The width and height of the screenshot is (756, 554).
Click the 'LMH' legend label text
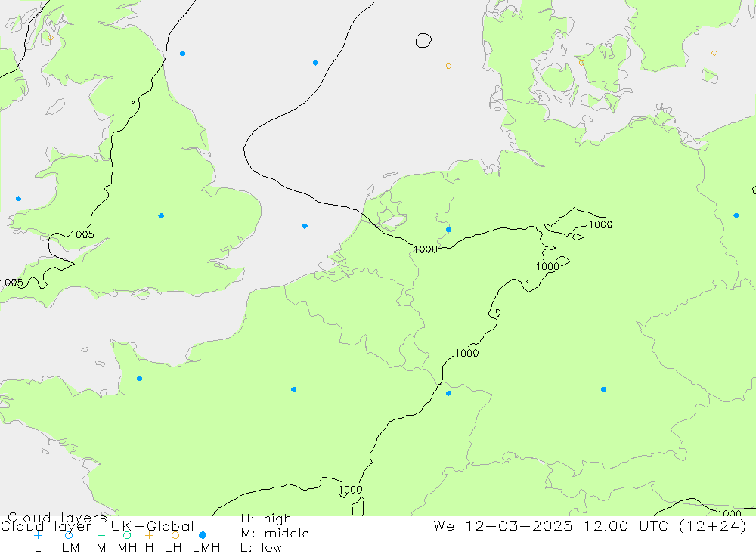pos(206,548)
